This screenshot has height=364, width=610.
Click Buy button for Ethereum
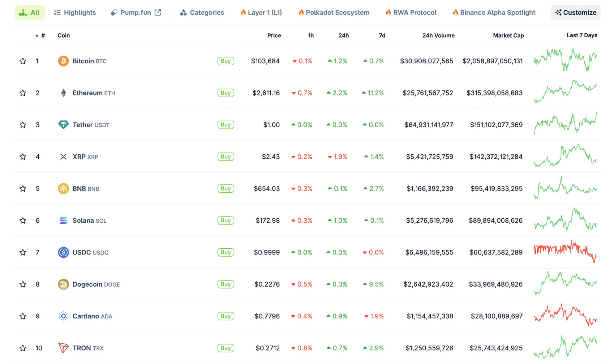tap(226, 93)
